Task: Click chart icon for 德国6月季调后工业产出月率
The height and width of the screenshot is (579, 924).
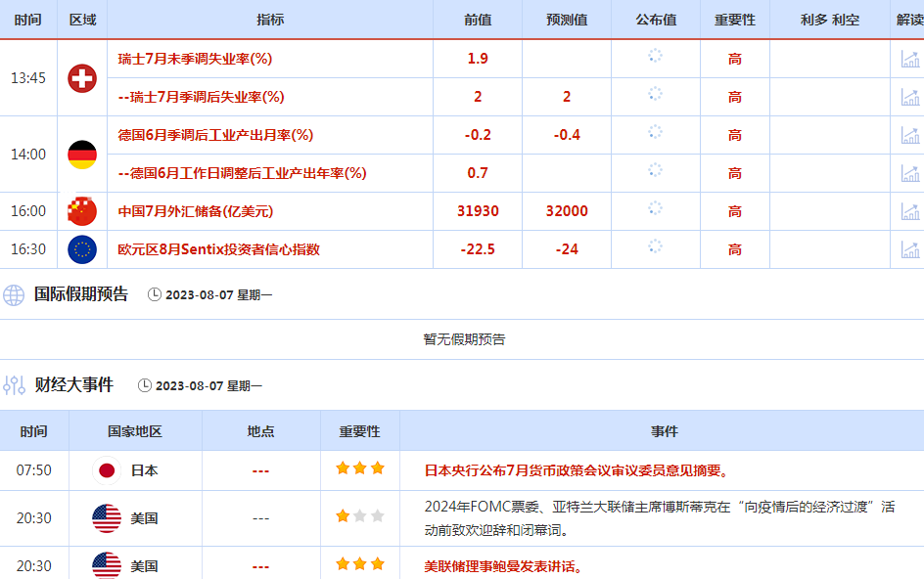Action: [x=910, y=135]
